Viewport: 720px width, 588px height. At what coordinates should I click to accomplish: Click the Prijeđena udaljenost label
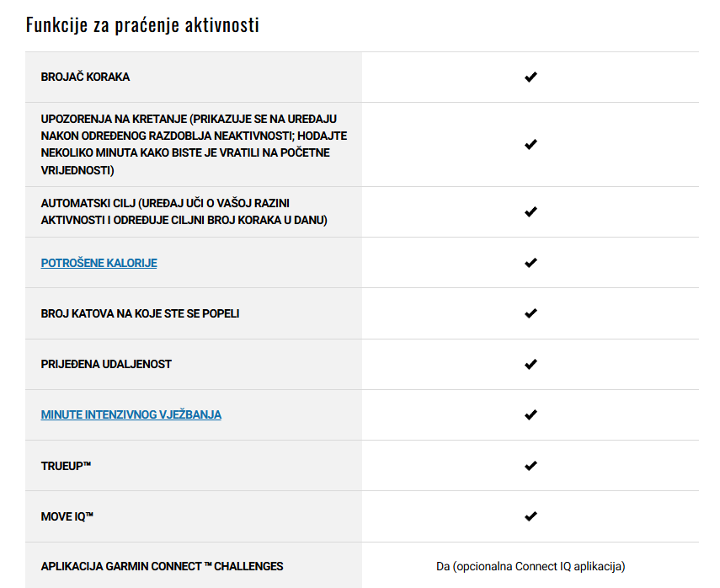(106, 364)
